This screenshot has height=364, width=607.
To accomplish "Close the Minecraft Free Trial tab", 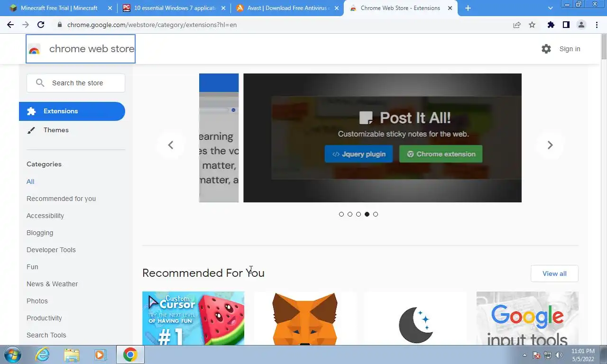I will pyautogui.click(x=110, y=8).
